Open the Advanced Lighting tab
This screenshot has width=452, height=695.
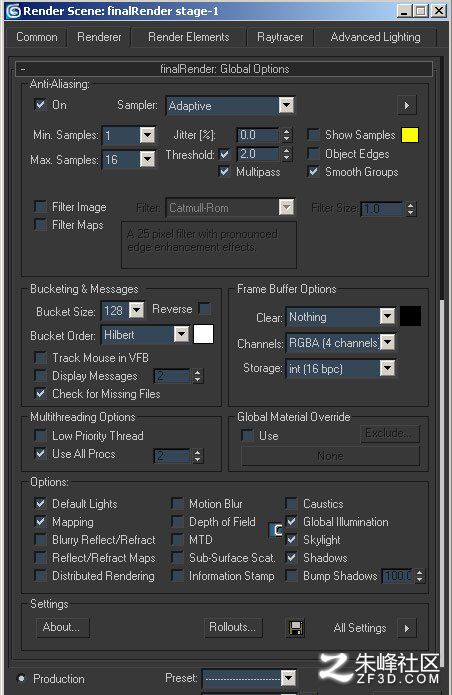click(x=375, y=37)
